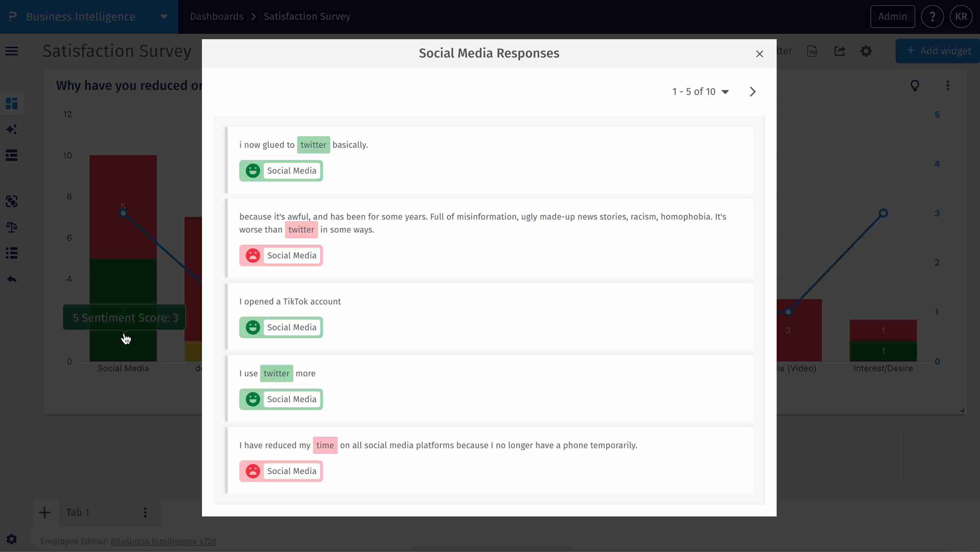980x552 pixels.
Task: Open the scales comparison tool in sidebar
Action: tap(11, 227)
